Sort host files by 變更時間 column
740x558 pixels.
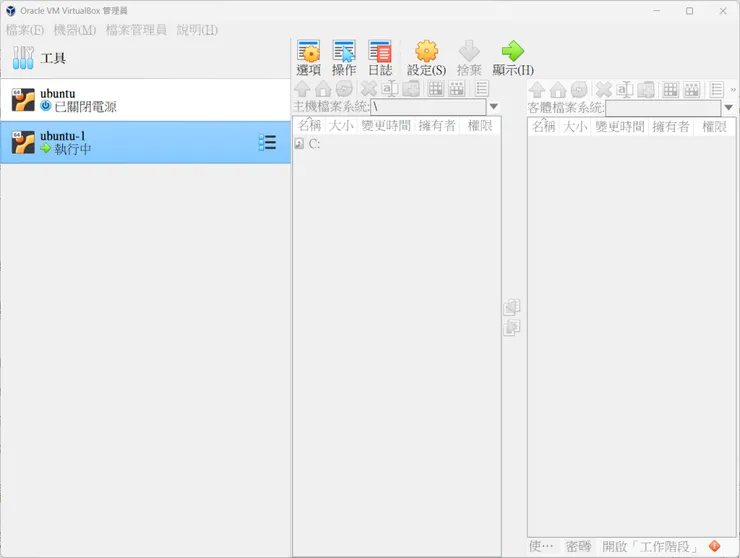386,126
